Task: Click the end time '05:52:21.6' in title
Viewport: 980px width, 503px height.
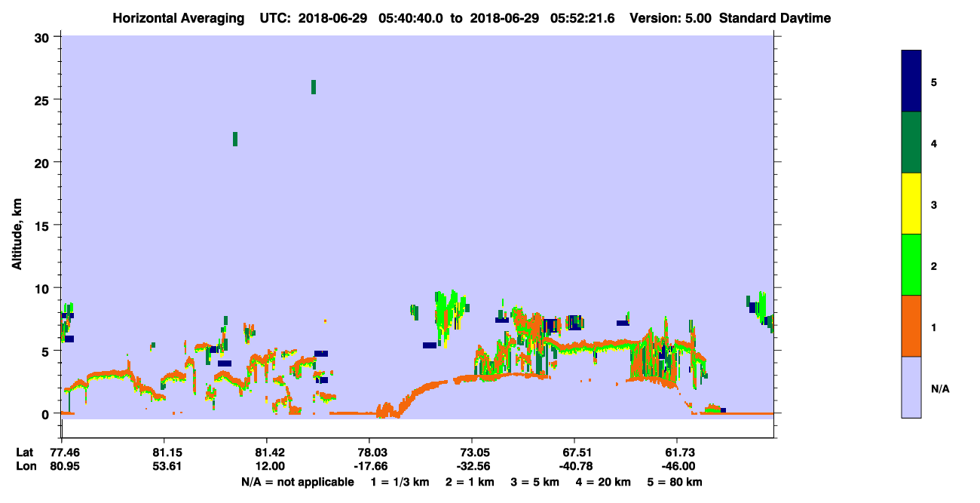Action: tap(583, 18)
